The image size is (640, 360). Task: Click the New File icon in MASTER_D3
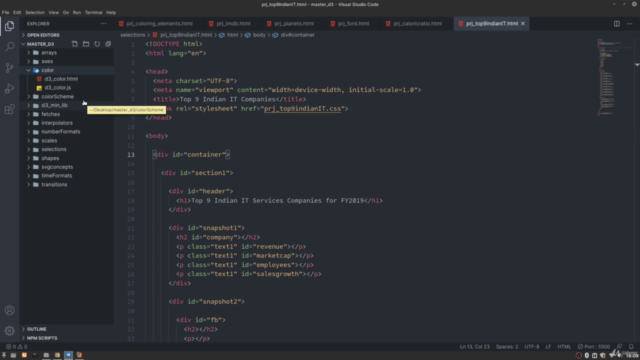tap(75, 44)
